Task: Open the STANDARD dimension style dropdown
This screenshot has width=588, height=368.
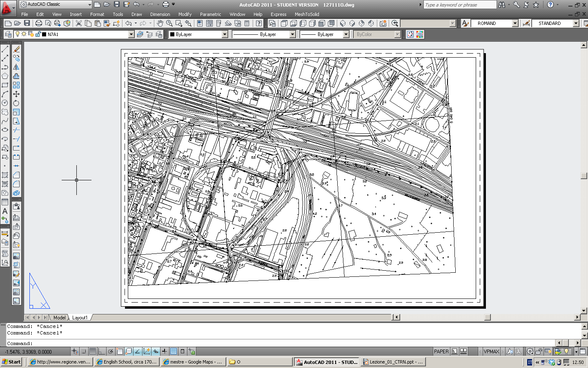Action: coord(576,23)
